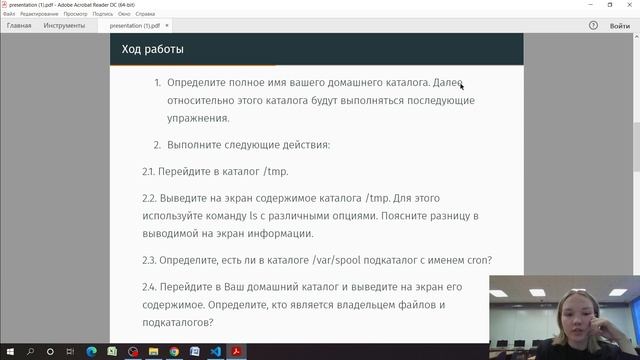The width and height of the screenshot is (640, 360).
Task: Open File Explorer from taskbar
Action: [x=153, y=351]
